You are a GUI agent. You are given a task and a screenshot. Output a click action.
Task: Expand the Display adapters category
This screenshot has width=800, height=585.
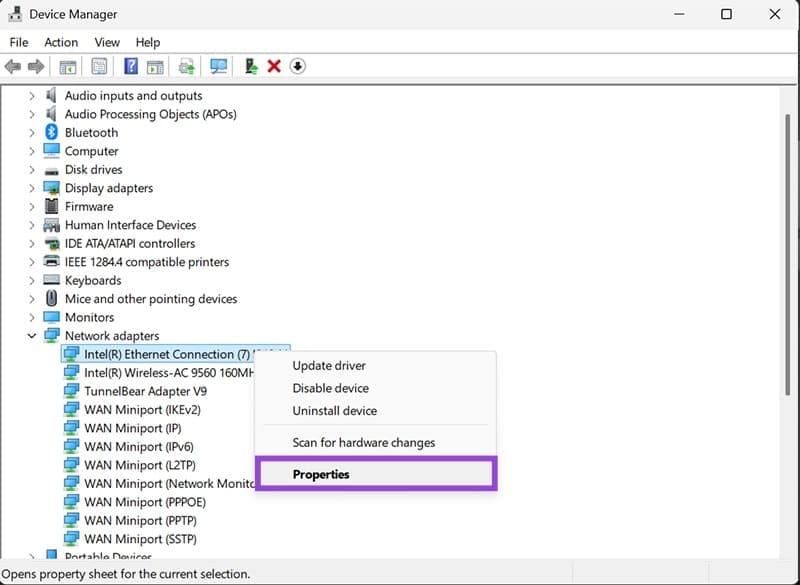point(30,187)
